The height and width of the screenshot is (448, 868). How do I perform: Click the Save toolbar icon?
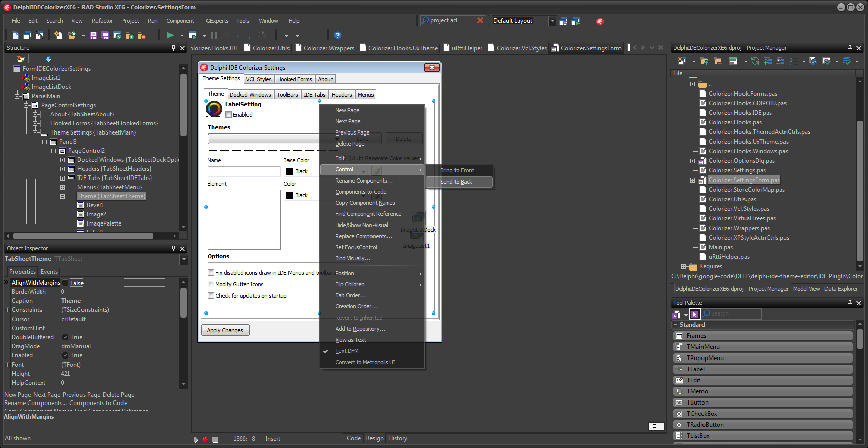click(x=93, y=35)
